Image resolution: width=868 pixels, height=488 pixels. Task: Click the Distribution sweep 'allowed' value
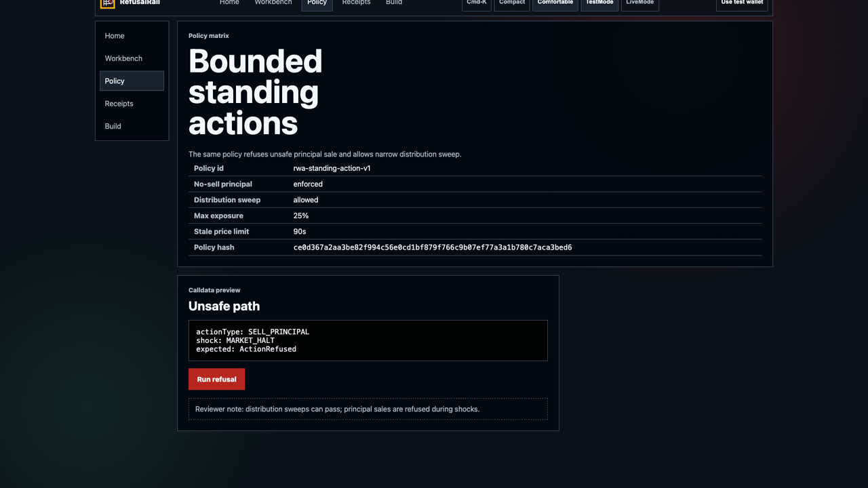pos(306,200)
